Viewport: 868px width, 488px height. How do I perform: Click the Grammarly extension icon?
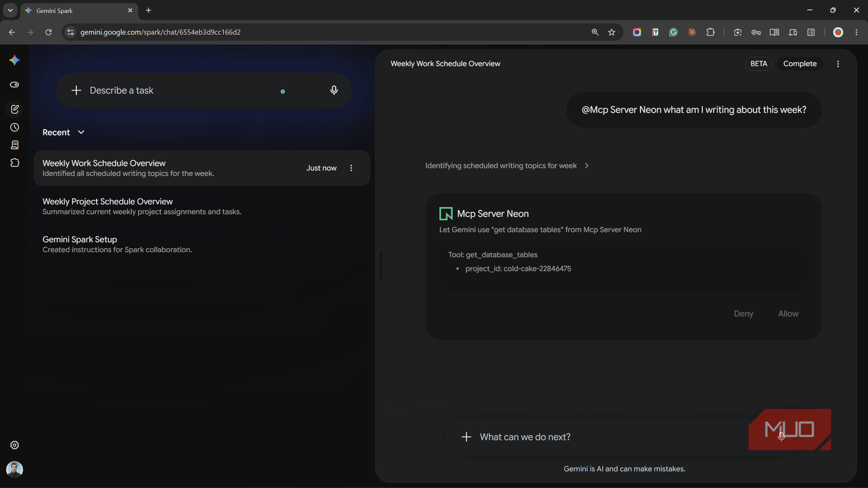coord(674,32)
